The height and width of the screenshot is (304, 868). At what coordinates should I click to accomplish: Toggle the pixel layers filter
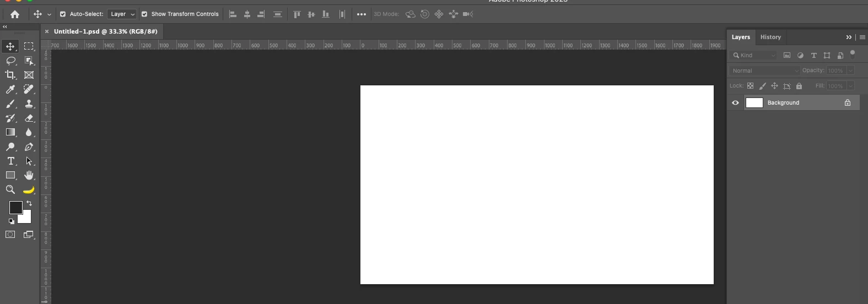click(787, 55)
